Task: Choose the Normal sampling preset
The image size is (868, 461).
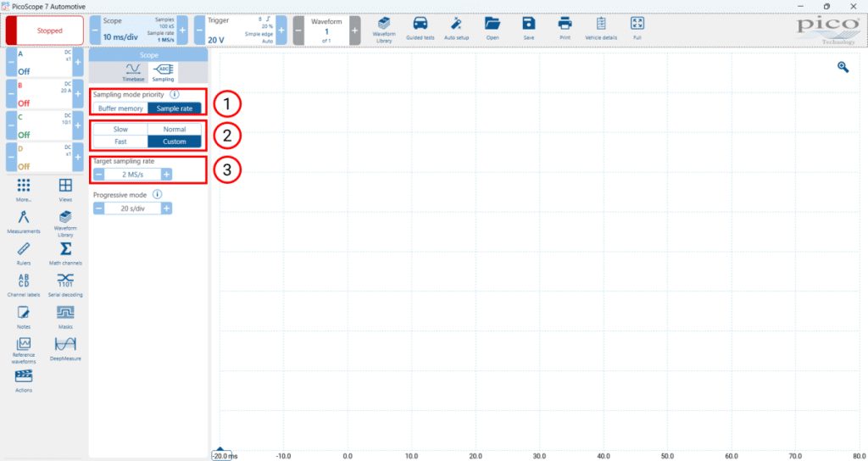Action: 175,129
